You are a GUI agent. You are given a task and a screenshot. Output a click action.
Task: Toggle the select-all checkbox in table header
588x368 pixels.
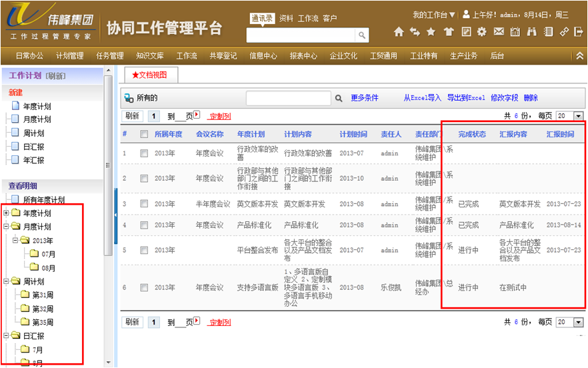pos(144,134)
